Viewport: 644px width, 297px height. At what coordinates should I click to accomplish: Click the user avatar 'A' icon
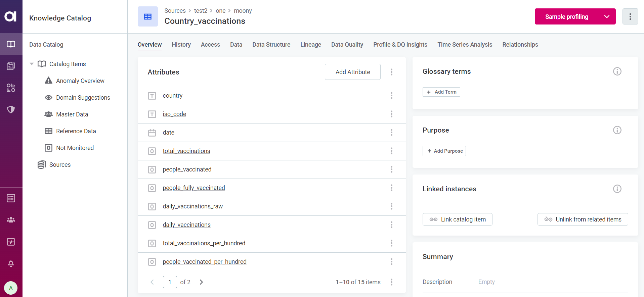(x=11, y=288)
